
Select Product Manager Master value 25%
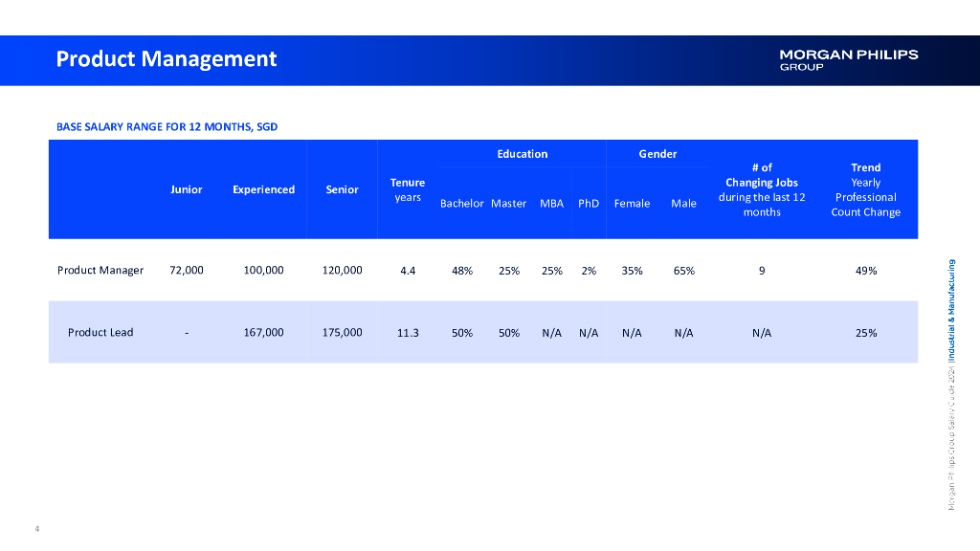pos(509,271)
